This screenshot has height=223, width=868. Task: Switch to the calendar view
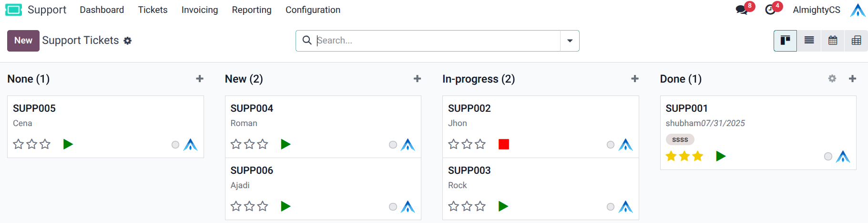click(833, 41)
